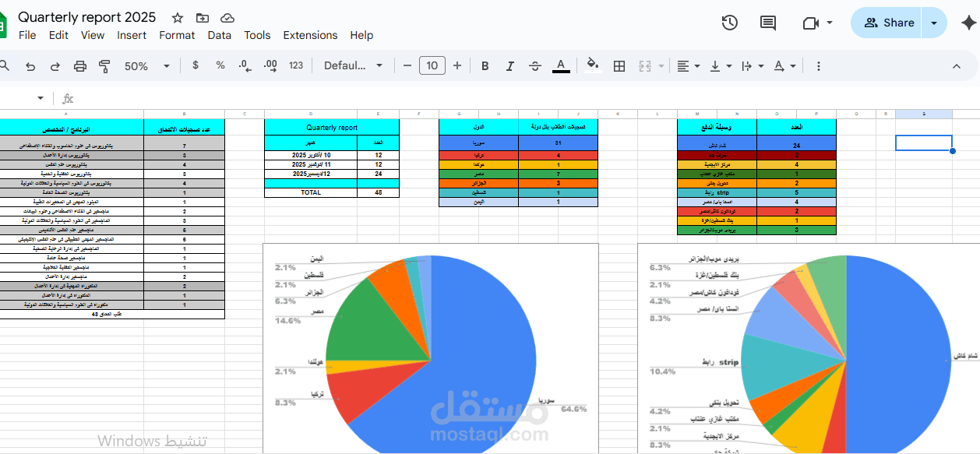Select the cell containing 48 beside TOTAL

pyautogui.click(x=378, y=192)
